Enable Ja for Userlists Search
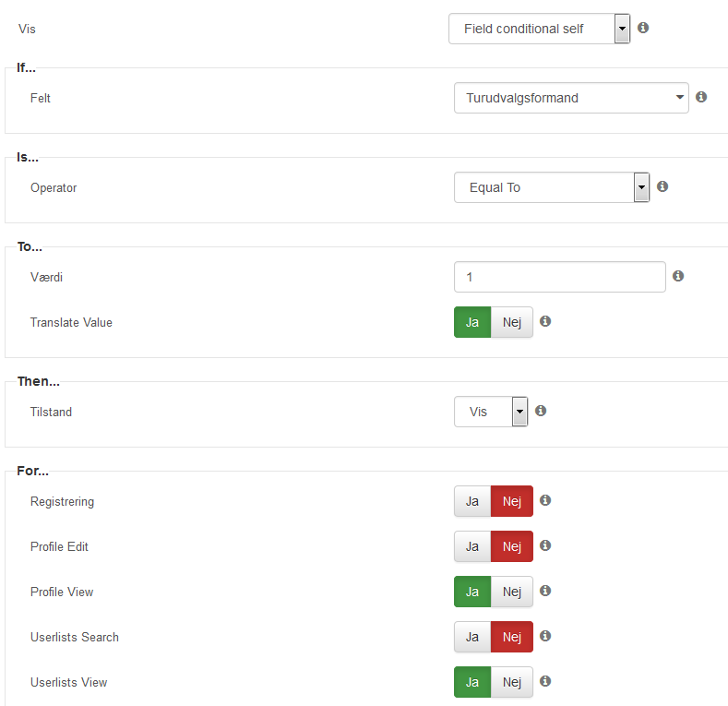The image size is (728, 706). [x=472, y=637]
